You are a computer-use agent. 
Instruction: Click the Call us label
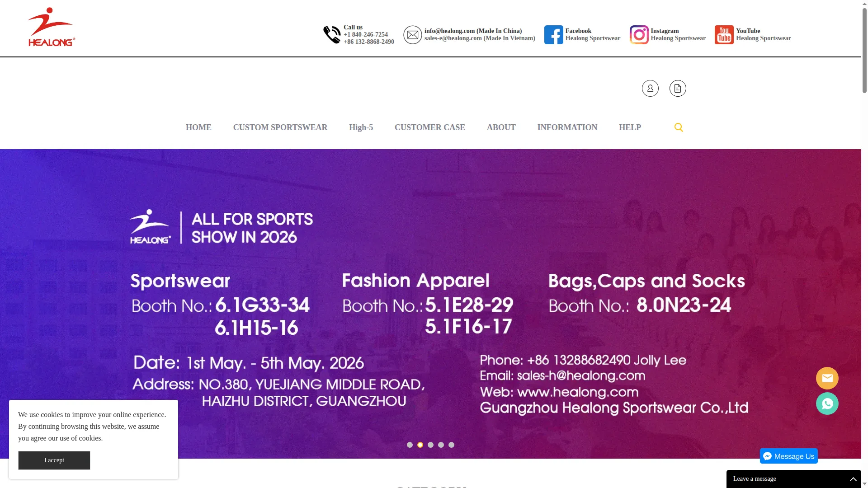coord(353,28)
